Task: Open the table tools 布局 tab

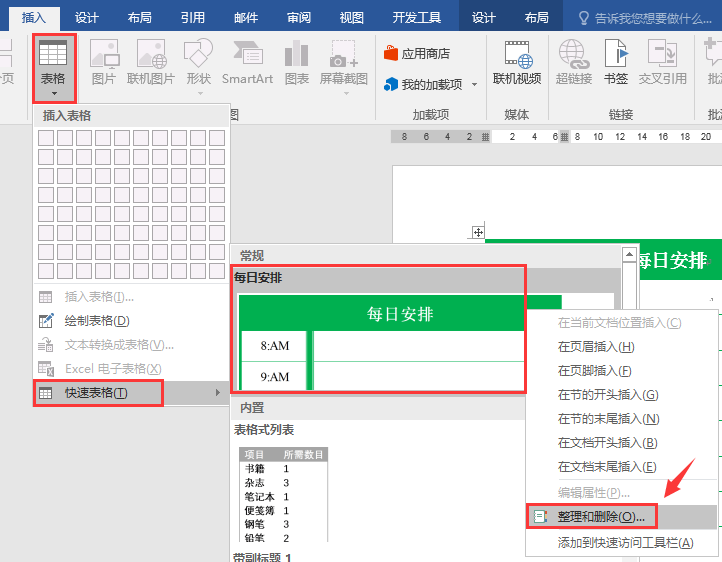Action: pos(536,18)
